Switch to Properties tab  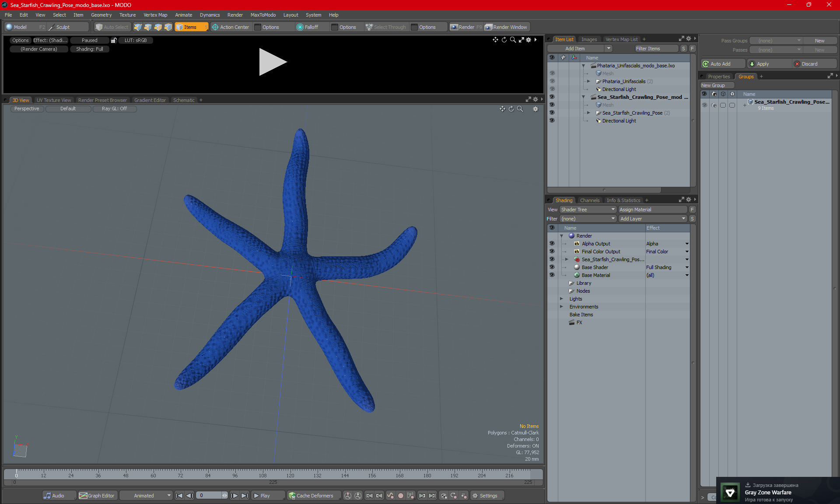click(x=719, y=77)
